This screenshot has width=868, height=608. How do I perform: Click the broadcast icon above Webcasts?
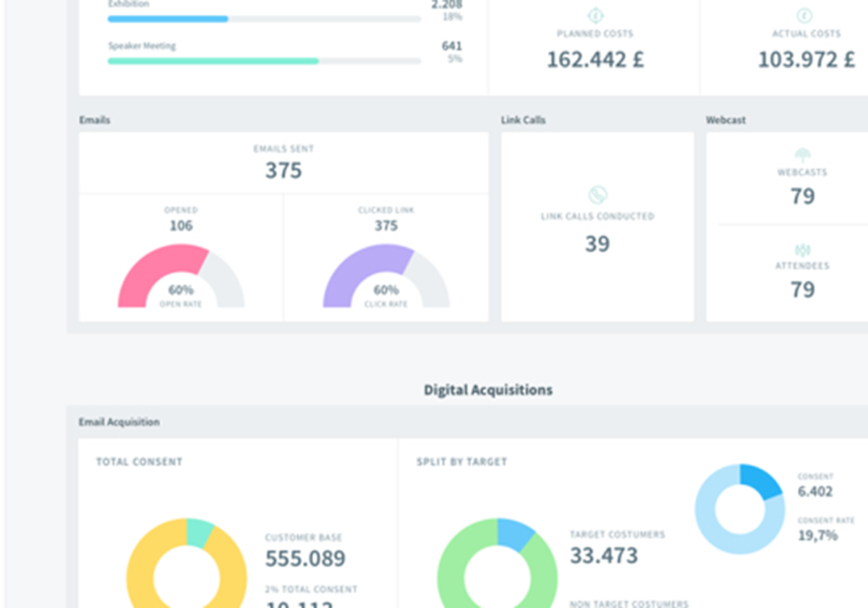point(802,155)
